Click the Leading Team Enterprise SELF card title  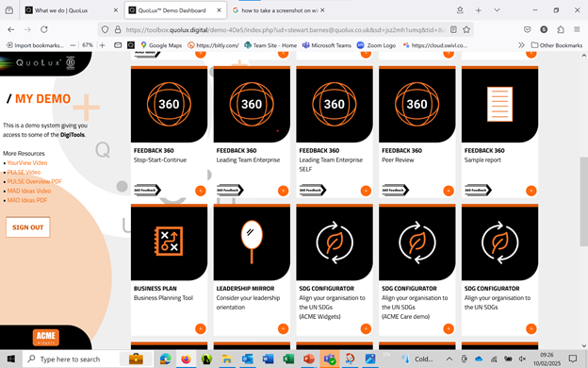click(x=331, y=164)
